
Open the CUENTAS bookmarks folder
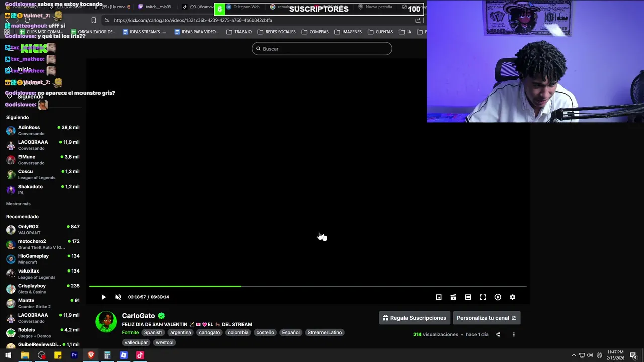380,32
